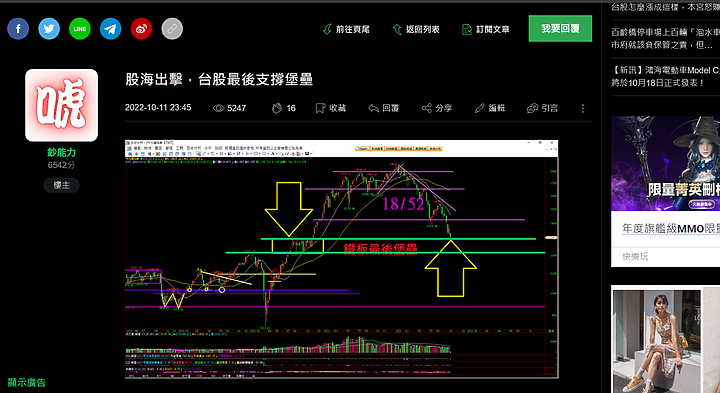Screen dimensions: 720x393
Task: Click the post timestamp 2022-10-11 23:45
Action: 158,107
